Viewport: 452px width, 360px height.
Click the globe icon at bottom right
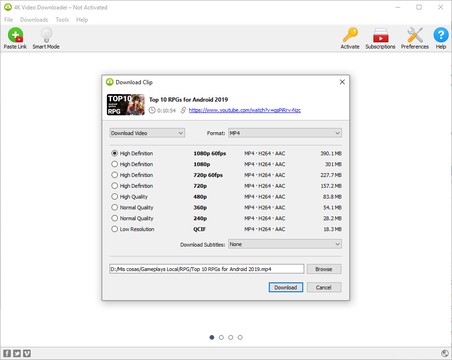point(445,353)
